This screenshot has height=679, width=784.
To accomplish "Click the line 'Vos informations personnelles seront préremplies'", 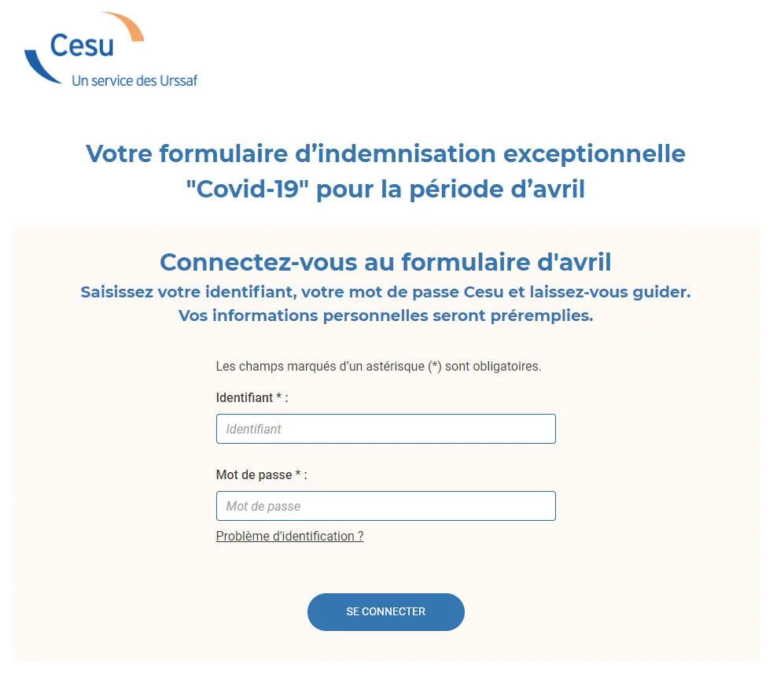I will (385, 316).
